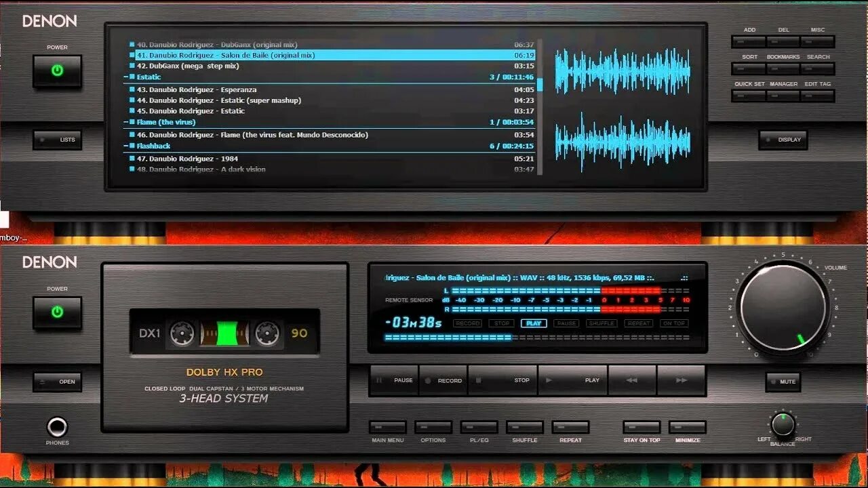
Task: Open the playlist MANAGER button
Action: [x=783, y=96]
